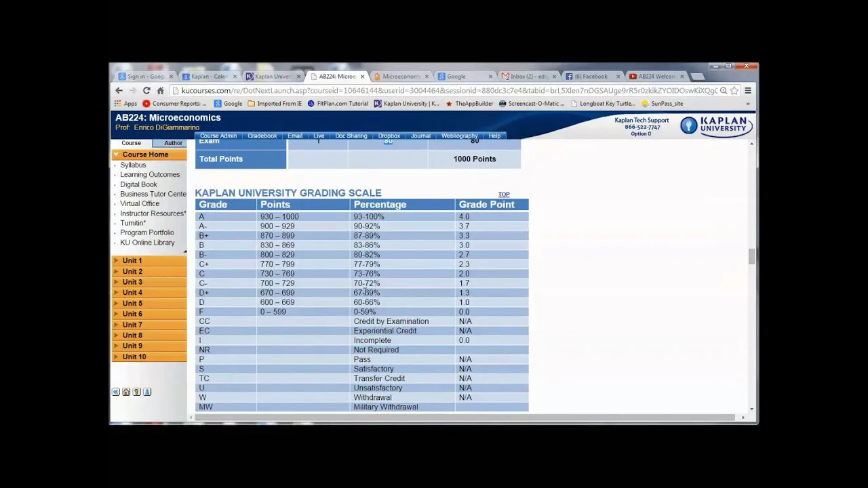Open the Virtual Office link
Image resolution: width=868 pixels, height=488 pixels.
tap(140, 203)
